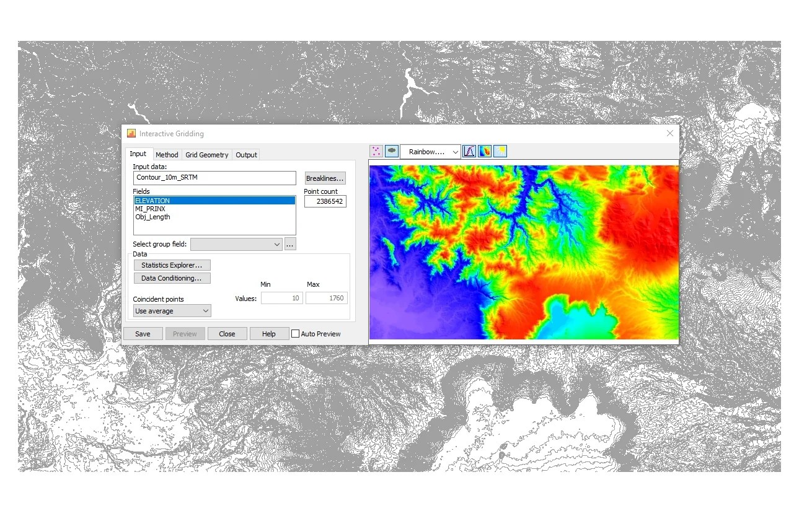Click the Breaklines button
Screen dimensions: 812x511
click(325, 178)
